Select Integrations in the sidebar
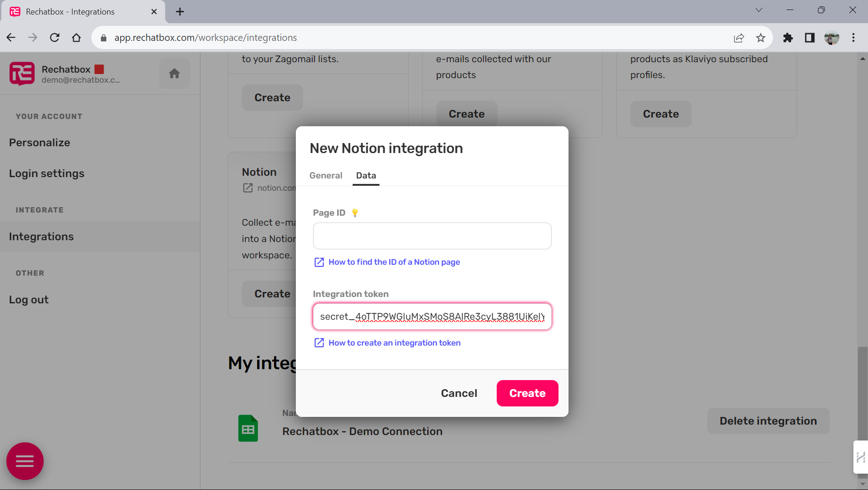 (x=100, y=237)
